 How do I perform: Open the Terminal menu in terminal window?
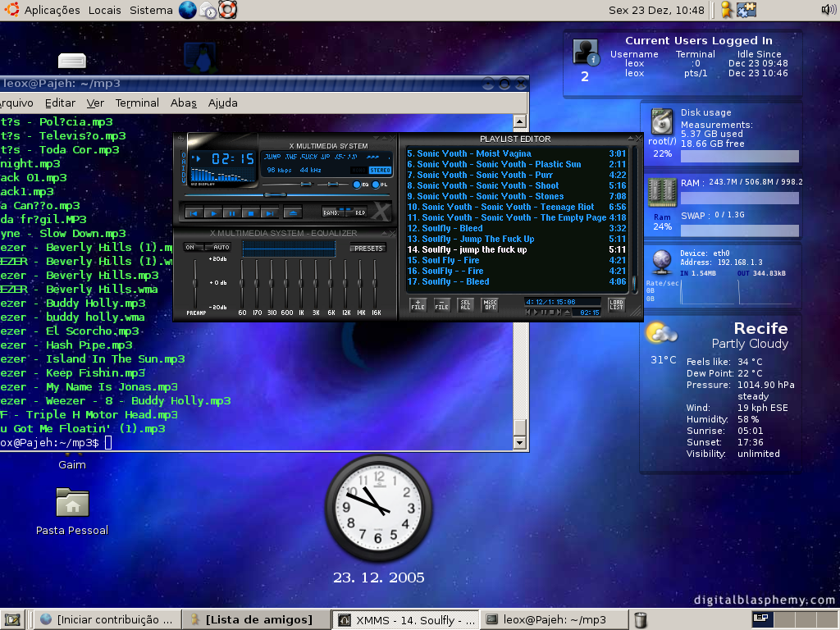137,103
